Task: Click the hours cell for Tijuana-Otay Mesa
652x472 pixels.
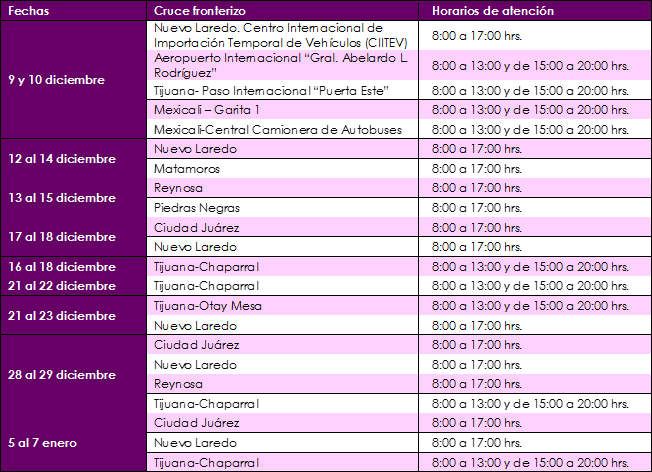Action: tap(535, 306)
